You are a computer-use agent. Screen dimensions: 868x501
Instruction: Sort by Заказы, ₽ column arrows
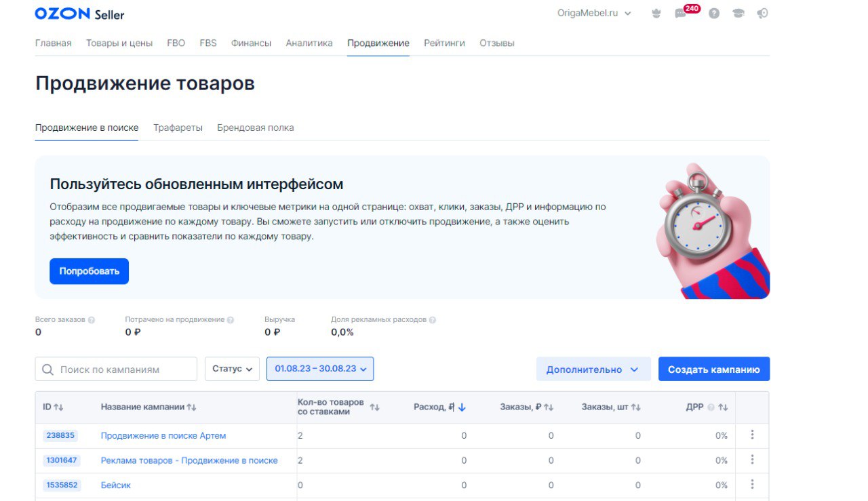(x=549, y=407)
